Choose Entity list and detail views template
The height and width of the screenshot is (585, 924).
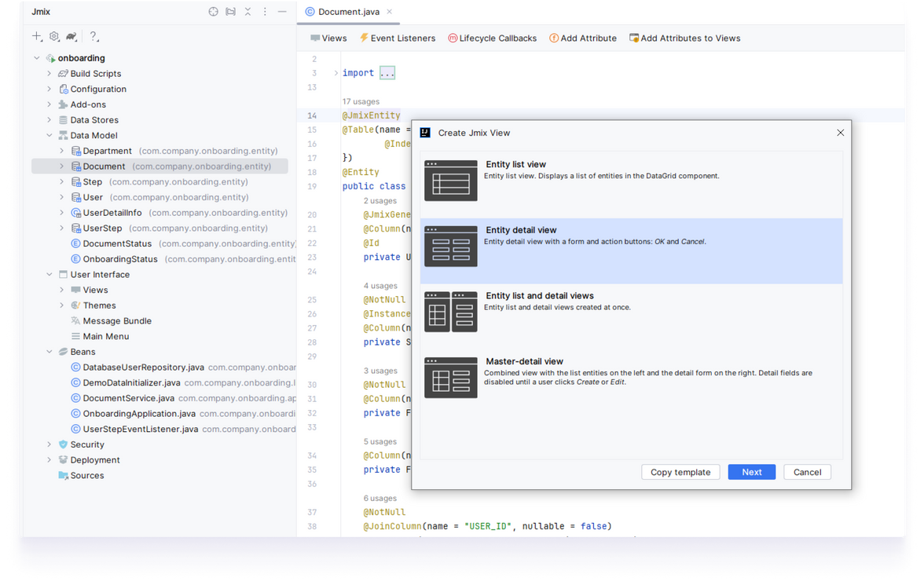pos(631,317)
